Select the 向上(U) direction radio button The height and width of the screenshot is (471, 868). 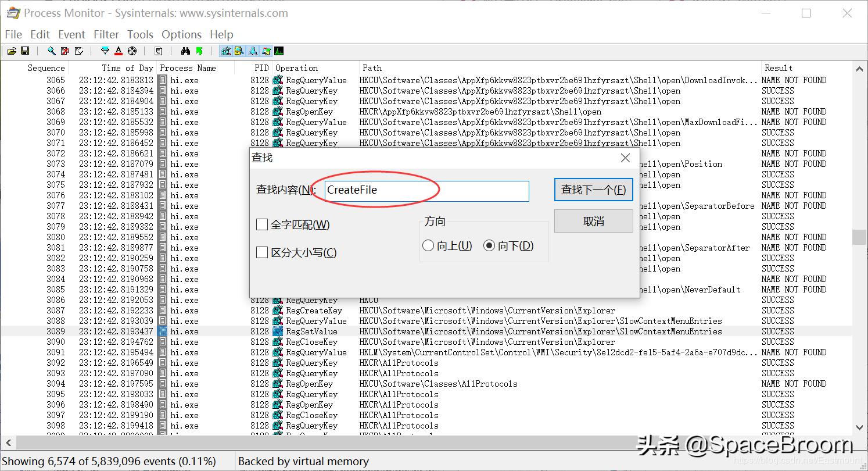pos(428,245)
